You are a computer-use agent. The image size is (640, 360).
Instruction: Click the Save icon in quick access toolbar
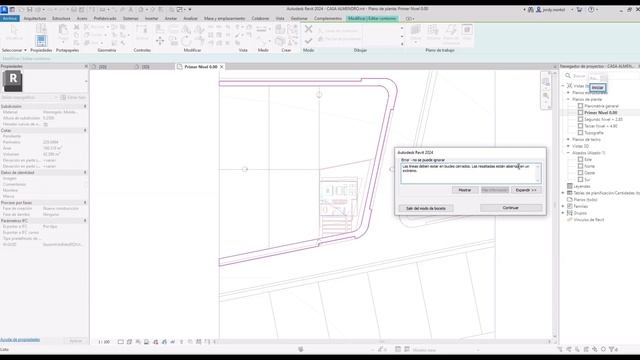click(x=29, y=10)
